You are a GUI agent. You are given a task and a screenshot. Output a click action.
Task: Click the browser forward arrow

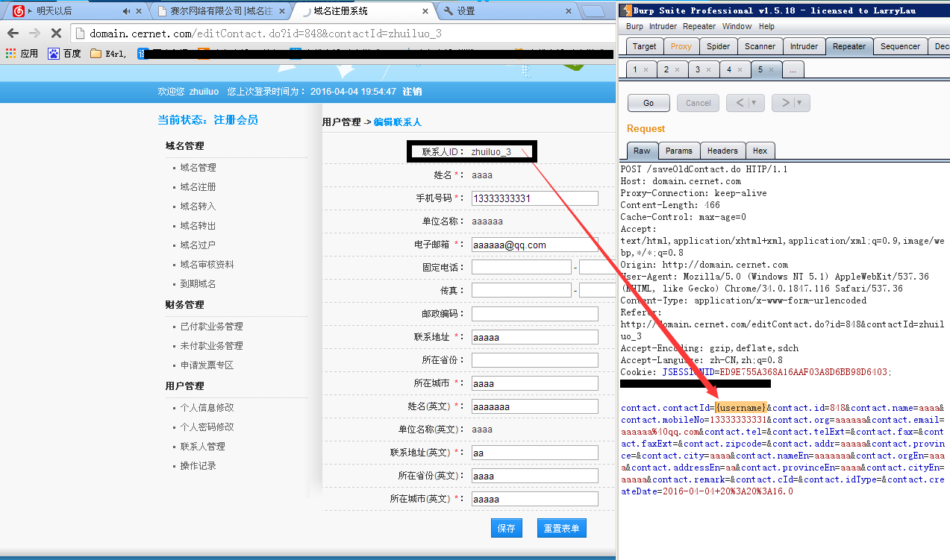(34, 34)
